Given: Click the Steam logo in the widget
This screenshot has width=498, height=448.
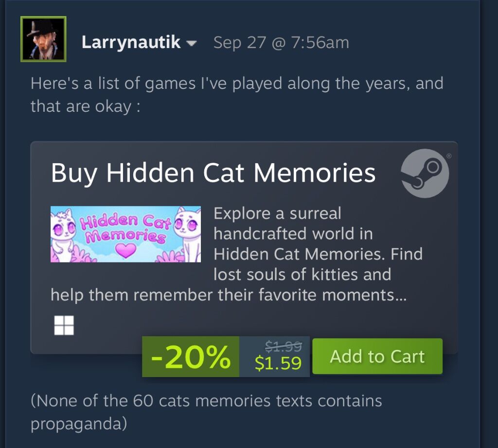Looking at the screenshot, I should (x=425, y=173).
